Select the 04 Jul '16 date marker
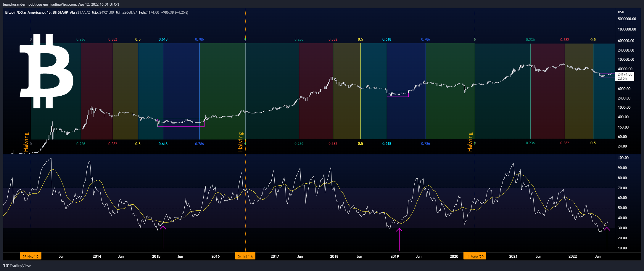This screenshot has width=644, height=271. [245, 256]
